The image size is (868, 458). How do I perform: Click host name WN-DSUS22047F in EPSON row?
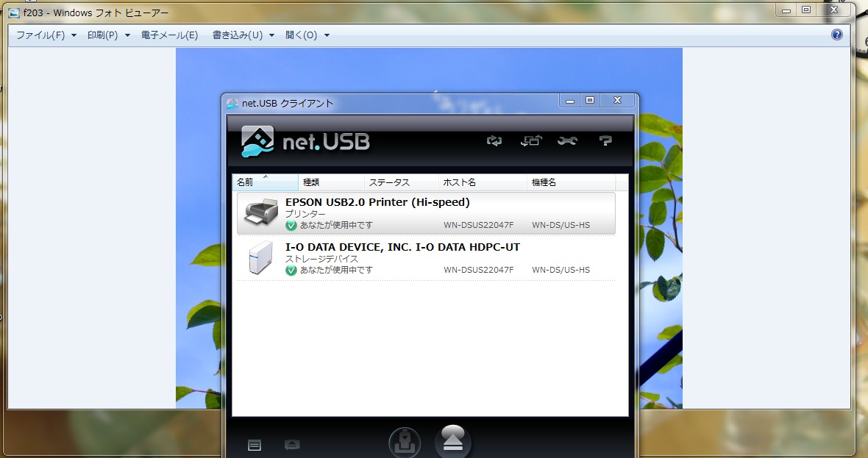[x=478, y=225]
